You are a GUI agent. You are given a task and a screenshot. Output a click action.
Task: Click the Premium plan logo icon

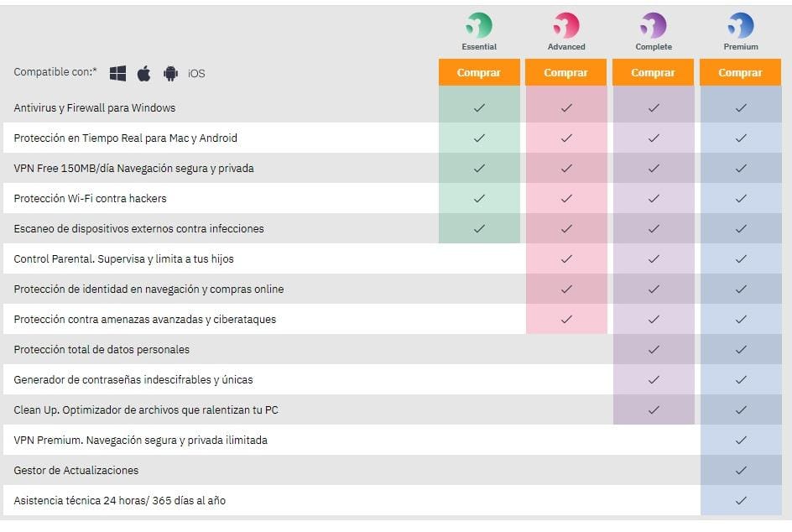click(741, 25)
